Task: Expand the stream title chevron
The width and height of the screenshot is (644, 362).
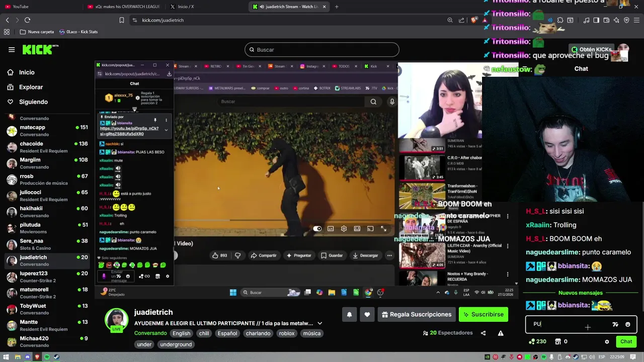Action: [x=319, y=323]
